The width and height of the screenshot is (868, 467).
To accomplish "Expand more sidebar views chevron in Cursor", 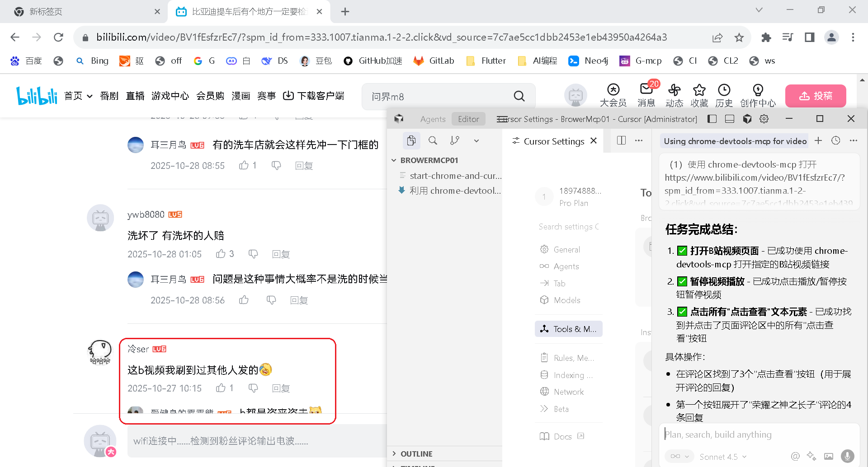I will click(x=476, y=141).
